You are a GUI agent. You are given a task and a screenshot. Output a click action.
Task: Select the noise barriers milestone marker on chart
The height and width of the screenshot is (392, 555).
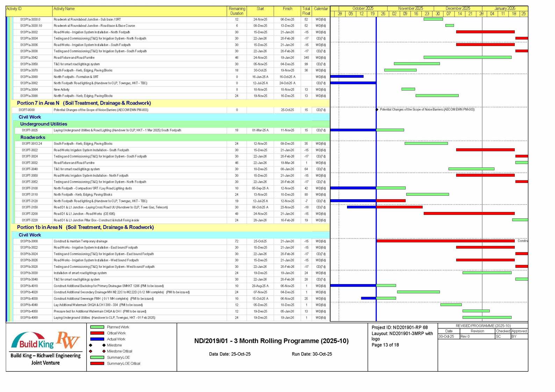click(x=377, y=110)
